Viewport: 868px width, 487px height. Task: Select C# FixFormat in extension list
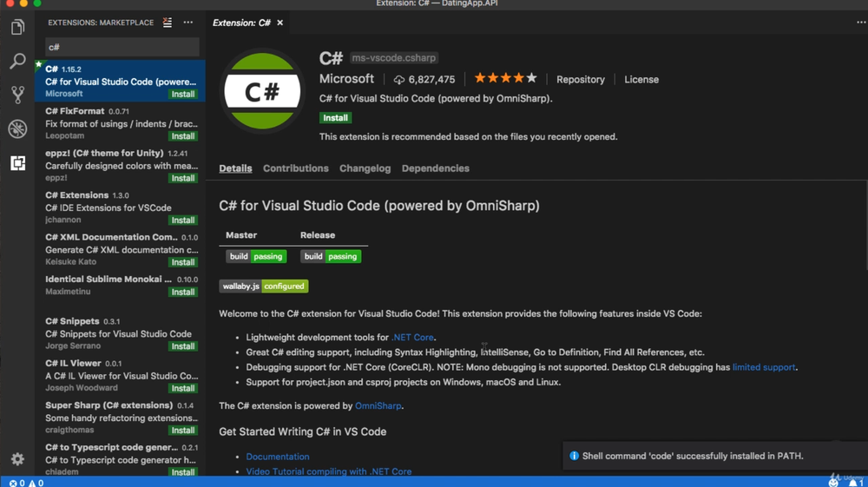tap(120, 123)
